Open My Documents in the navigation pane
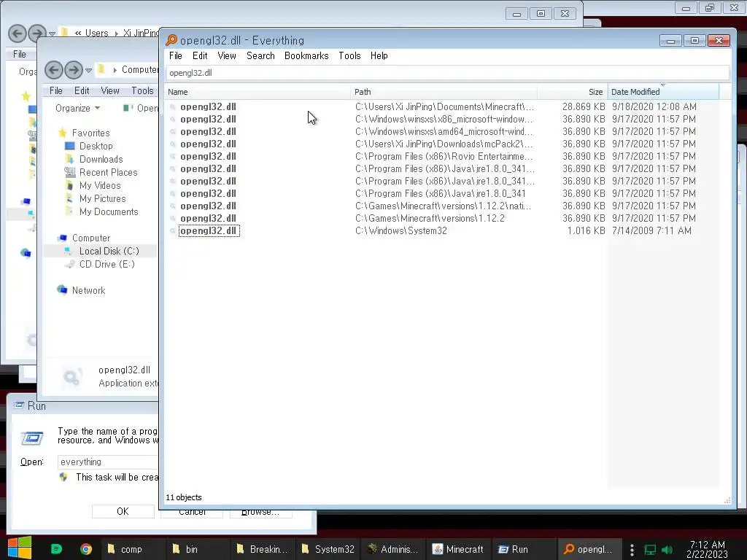 click(109, 211)
